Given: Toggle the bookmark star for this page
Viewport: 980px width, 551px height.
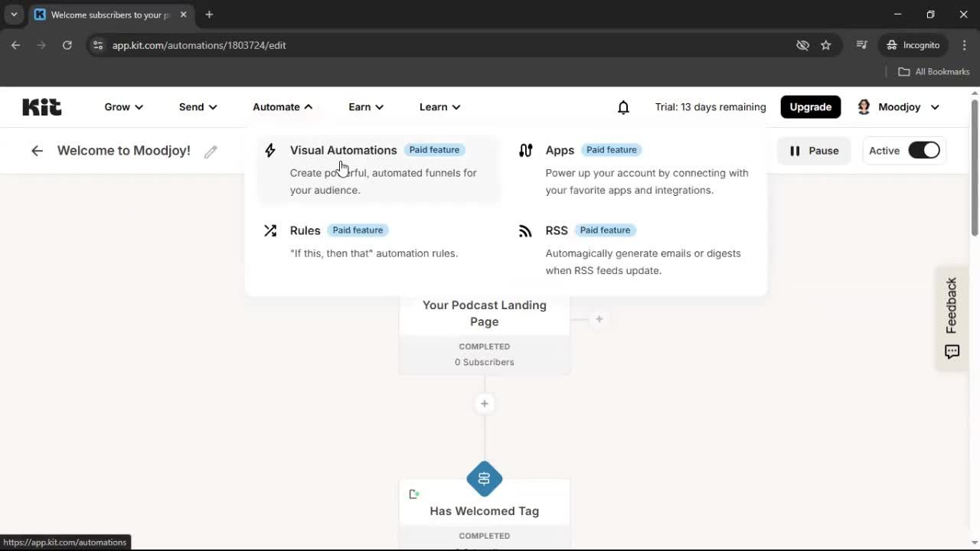Looking at the screenshot, I should (x=826, y=45).
